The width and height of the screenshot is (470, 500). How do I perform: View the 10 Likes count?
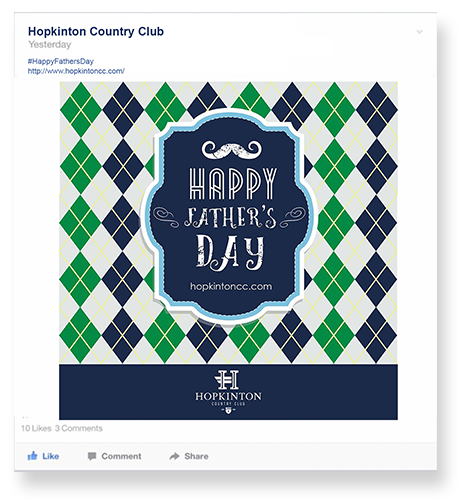(36, 428)
